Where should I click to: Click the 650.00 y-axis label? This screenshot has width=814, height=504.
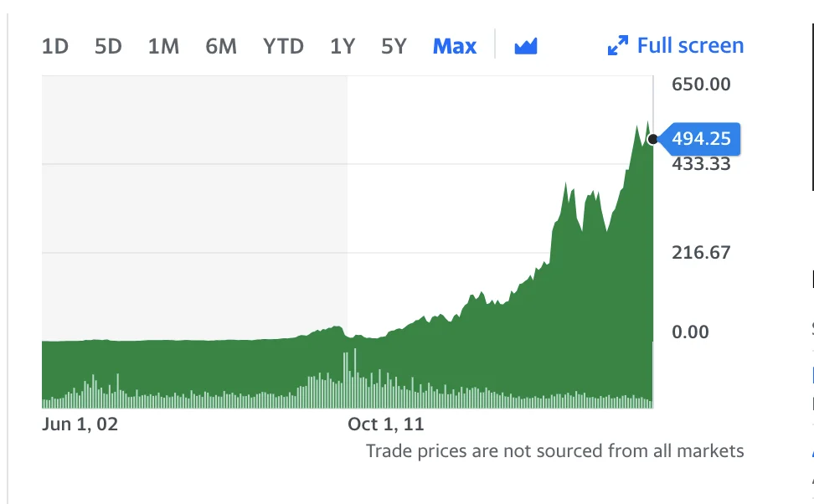click(x=701, y=84)
